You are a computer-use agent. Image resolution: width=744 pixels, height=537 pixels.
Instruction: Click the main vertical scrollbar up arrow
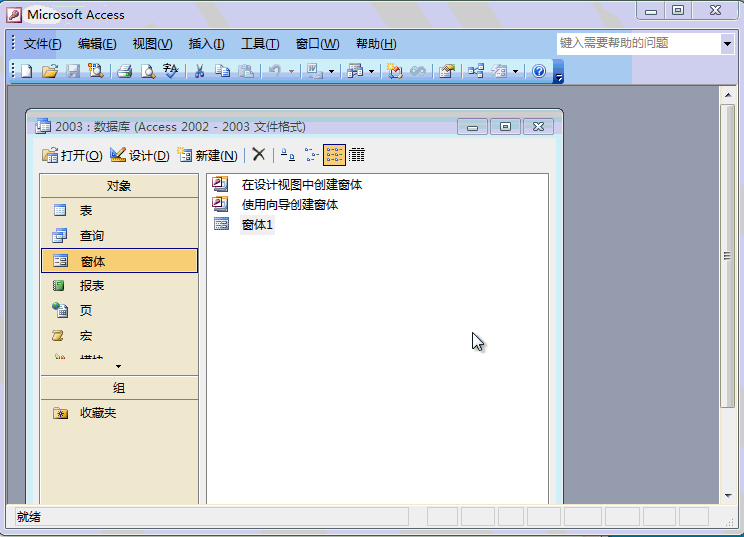(x=727, y=95)
